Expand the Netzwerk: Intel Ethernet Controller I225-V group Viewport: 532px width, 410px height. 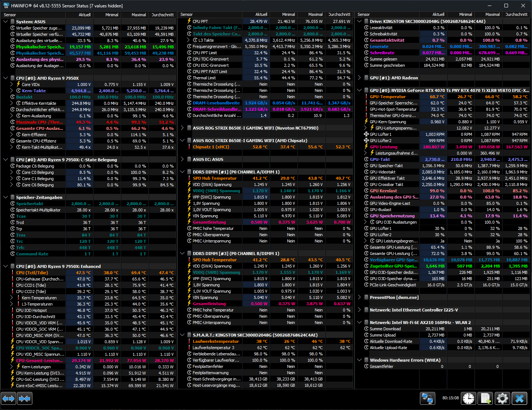(x=359, y=310)
